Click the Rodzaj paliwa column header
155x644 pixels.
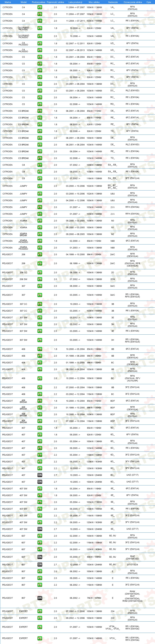[39, 2]
